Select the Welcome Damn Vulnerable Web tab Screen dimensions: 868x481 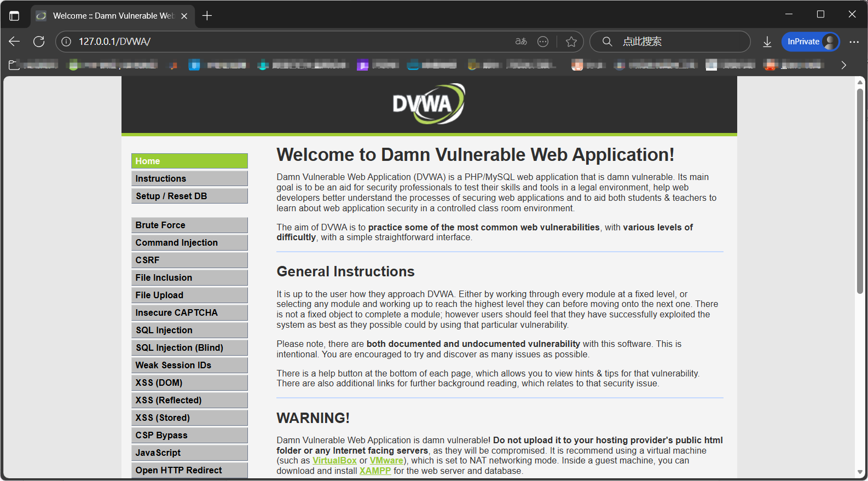112,16
